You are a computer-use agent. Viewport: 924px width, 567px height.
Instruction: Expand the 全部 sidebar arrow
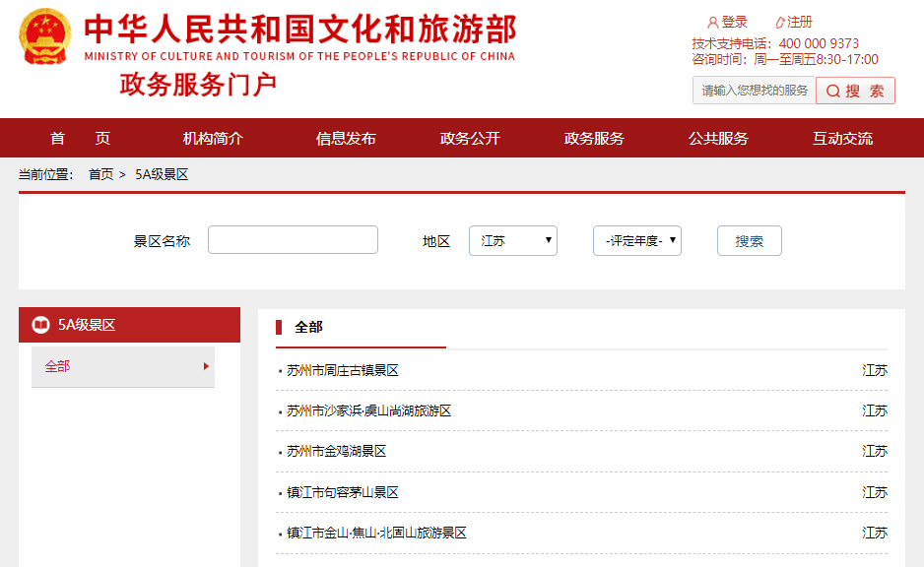[206, 366]
